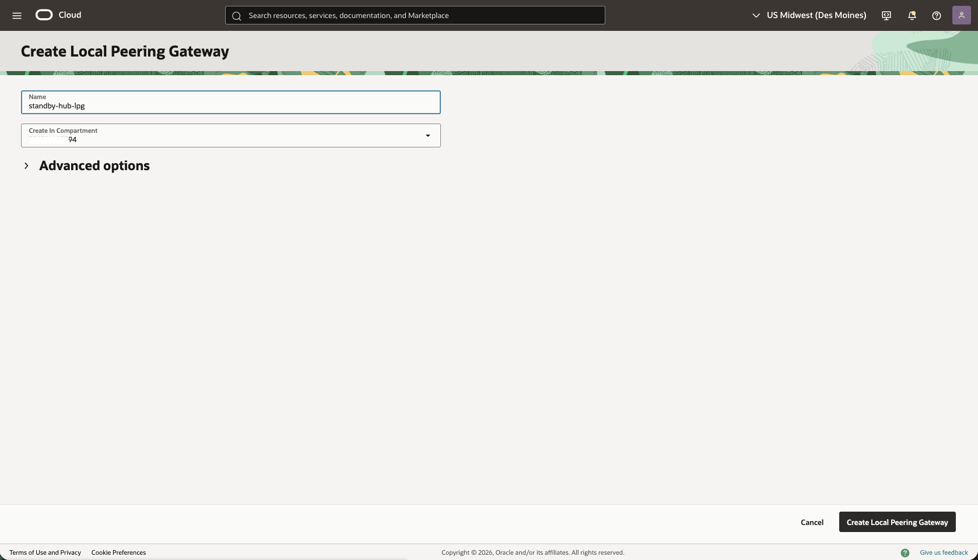This screenshot has height=560, width=978.
Task: Expand the region selector chevron
Action: (755, 15)
